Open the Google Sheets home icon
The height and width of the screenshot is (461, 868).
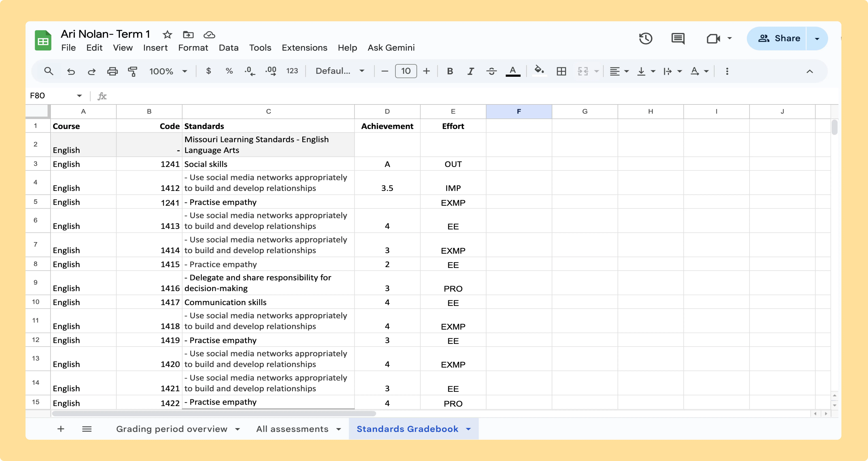pos(43,40)
